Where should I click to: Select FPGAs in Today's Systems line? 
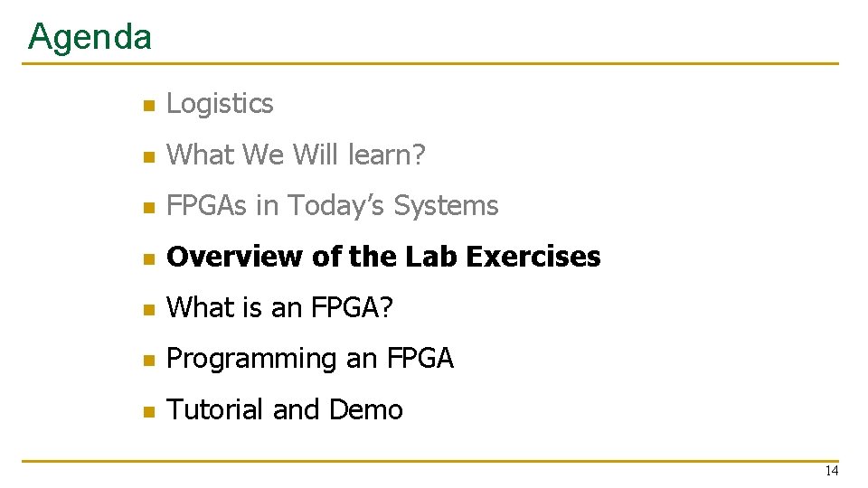pyautogui.click(x=332, y=206)
